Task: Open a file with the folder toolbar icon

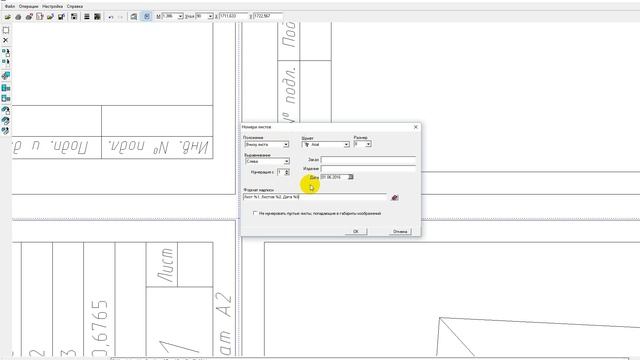Action: point(7,17)
